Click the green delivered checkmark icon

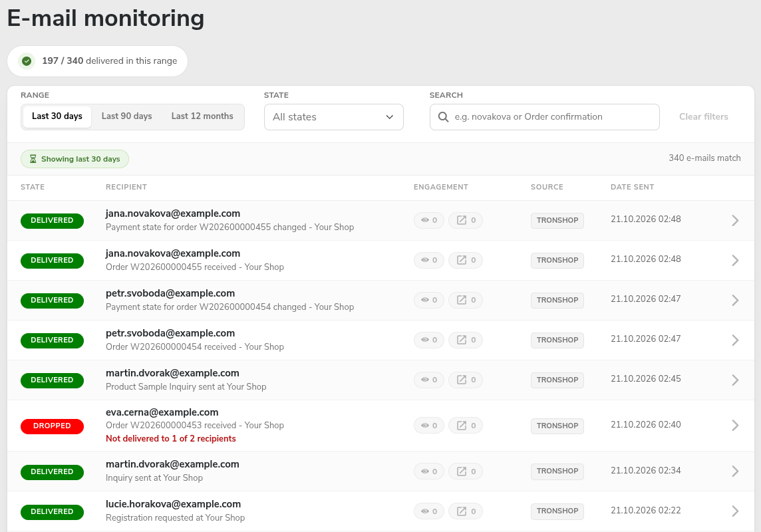27,61
